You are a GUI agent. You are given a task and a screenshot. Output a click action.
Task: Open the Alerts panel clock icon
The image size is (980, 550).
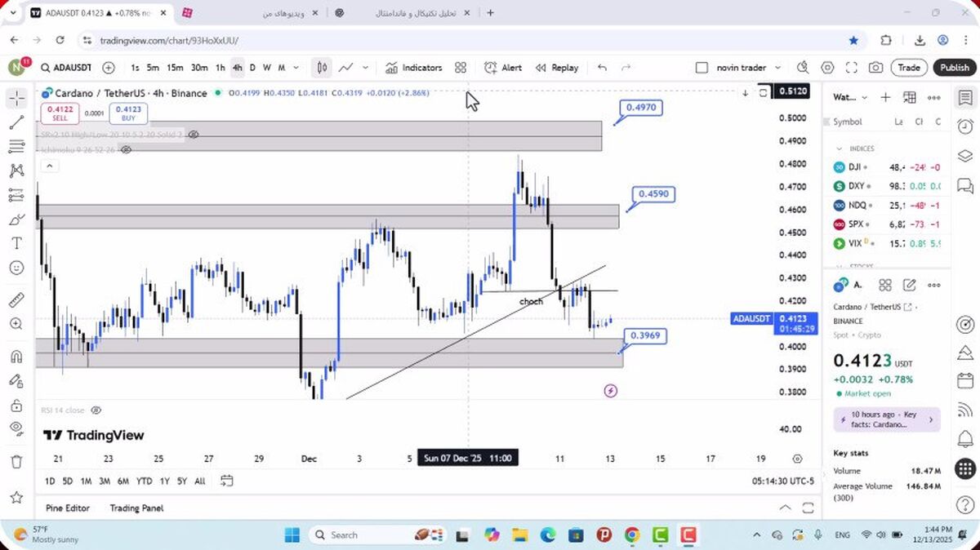(x=964, y=126)
